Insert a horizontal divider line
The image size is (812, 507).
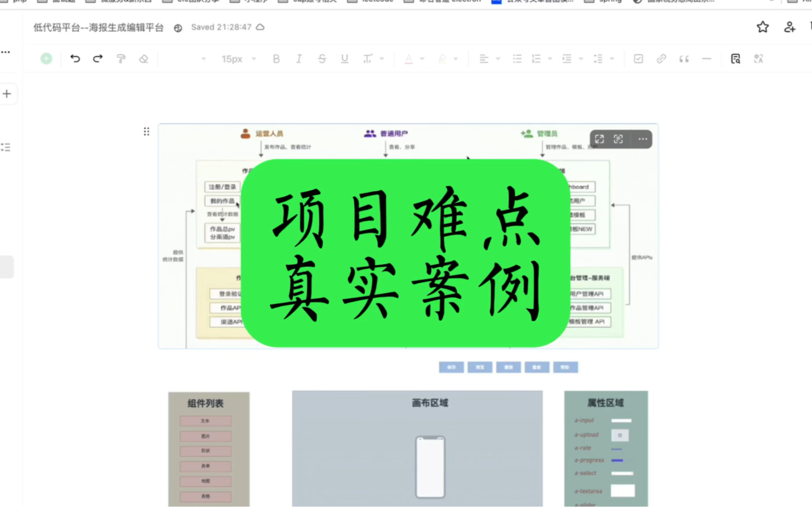click(x=707, y=59)
